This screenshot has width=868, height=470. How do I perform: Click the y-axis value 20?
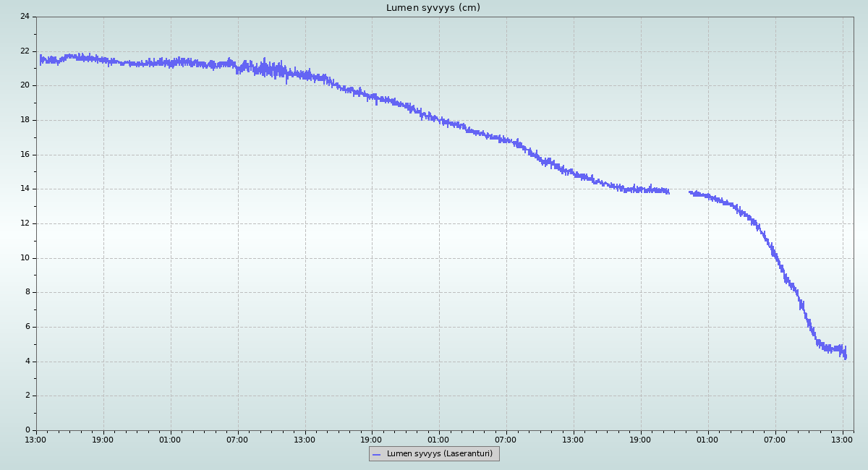point(25,85)
